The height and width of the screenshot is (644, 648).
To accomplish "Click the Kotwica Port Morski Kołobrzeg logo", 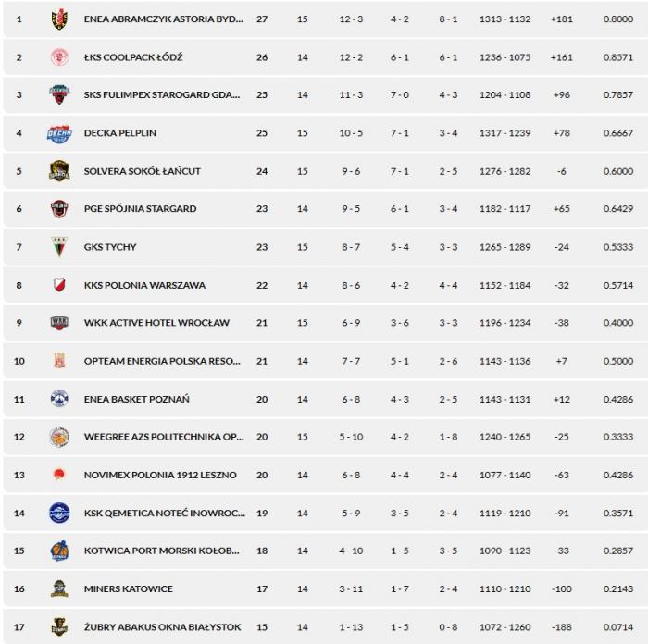I will 59,551.
